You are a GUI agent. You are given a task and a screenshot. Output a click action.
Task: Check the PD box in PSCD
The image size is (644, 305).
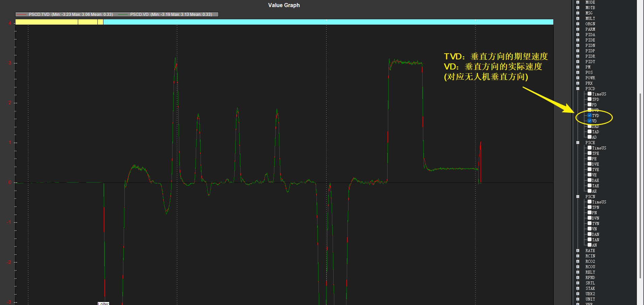(589, 105)
